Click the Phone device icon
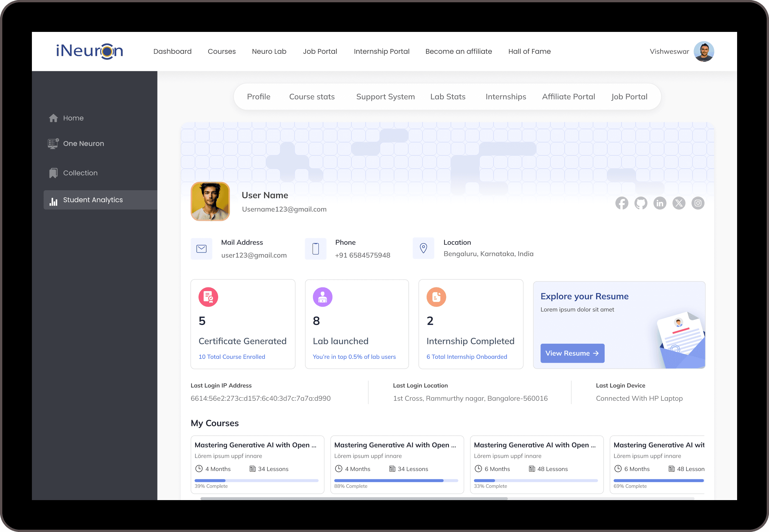The height and width of the screenshot is (532, 769). (x=316, y=249)
